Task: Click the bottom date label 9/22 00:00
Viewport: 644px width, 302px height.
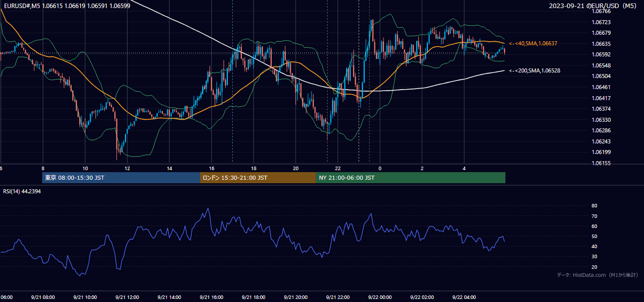Action: click(x=380, y=297)
